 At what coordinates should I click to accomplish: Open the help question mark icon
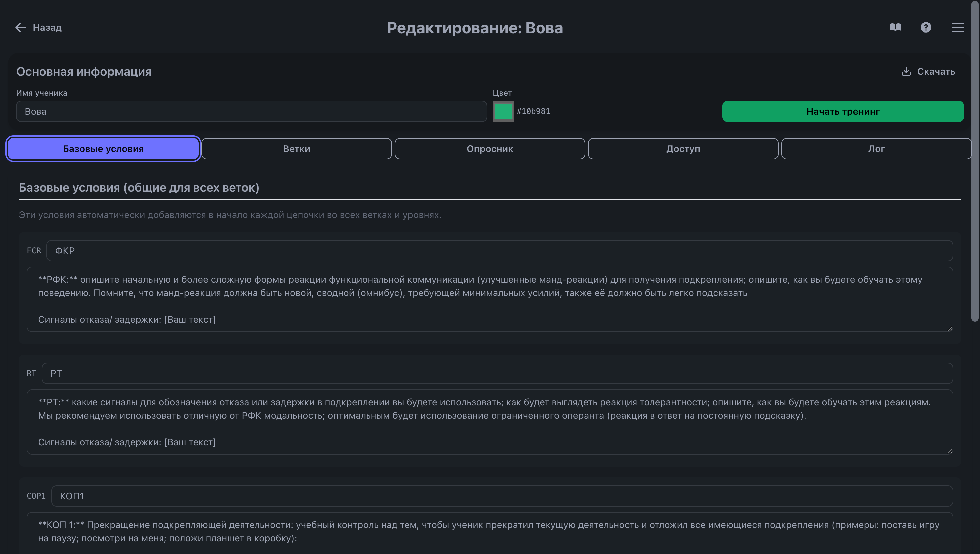926,27
